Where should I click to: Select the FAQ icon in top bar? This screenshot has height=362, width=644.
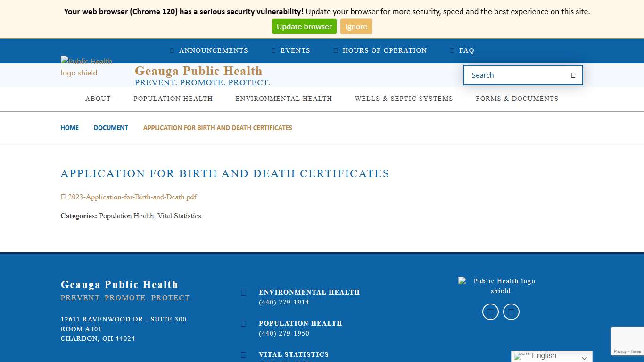[x=453, y=50]
